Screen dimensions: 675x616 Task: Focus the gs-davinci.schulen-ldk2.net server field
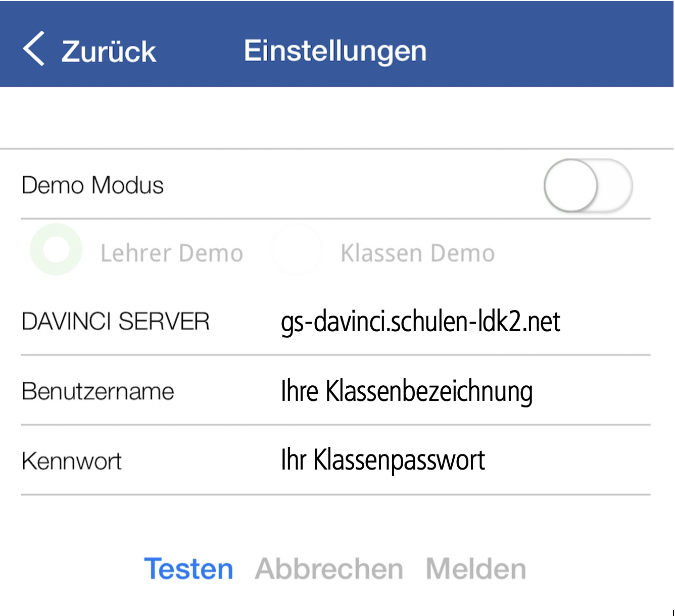(x=420, y=322)
